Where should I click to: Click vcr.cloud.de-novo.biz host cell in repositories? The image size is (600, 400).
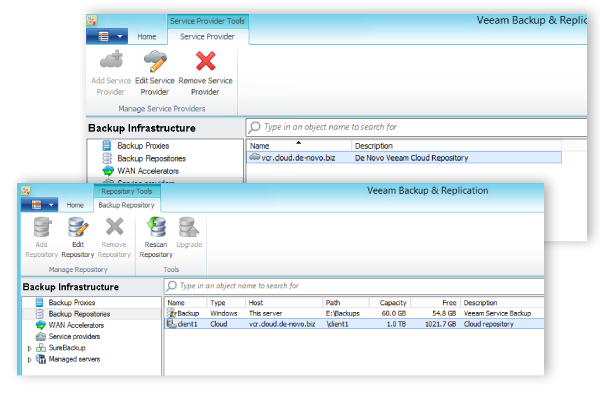pos(282,324)
